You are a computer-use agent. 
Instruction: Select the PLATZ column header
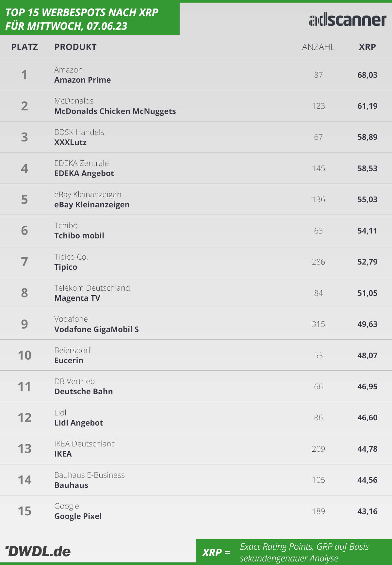24,47
